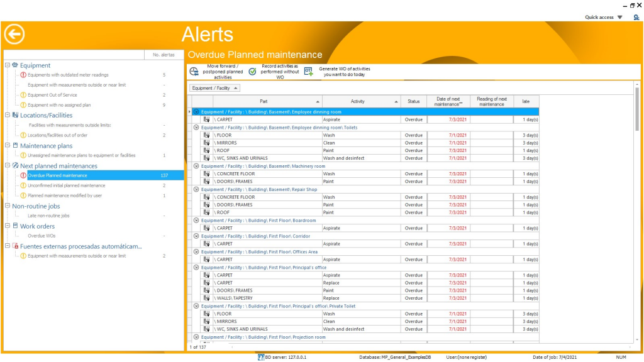Viewport: 644px width, 362px height.
Task: Click the Maintenance plans category icon
Action: click(x=15, y=145)
